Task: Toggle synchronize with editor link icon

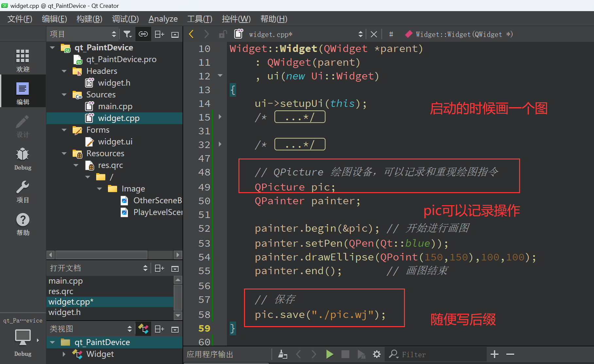Action: coord(143,34)
